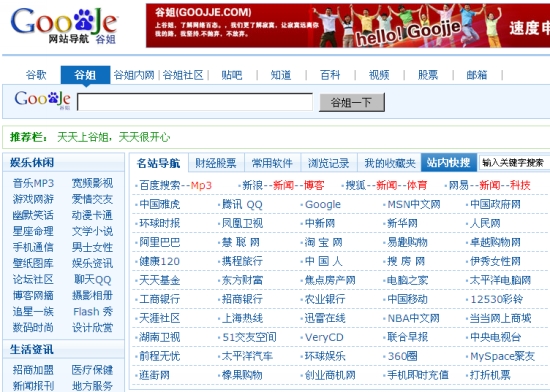
Task: Open the 聊天QQ category
Action: [93, 279]
